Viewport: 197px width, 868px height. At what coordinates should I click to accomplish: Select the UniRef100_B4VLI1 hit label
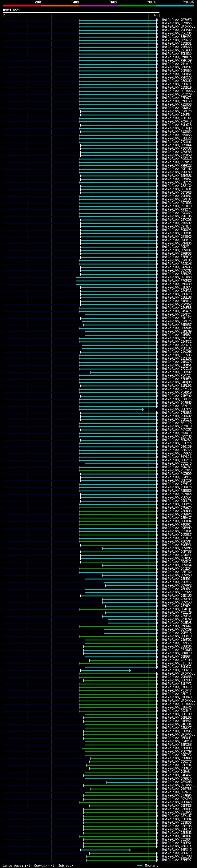pos(177,457)
